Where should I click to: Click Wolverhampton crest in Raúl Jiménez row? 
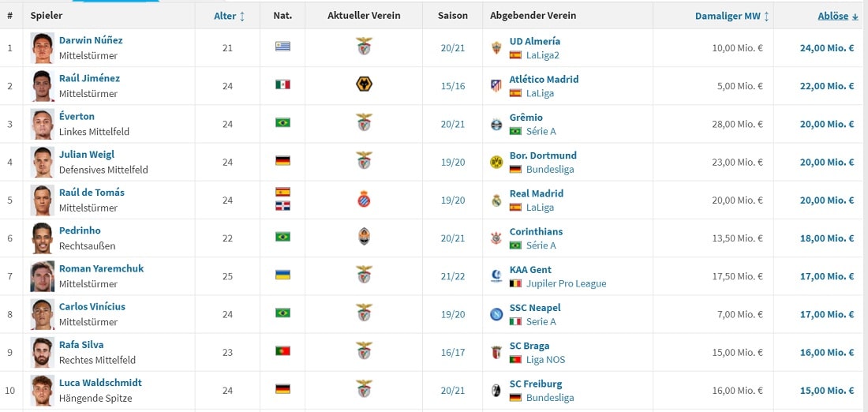(x=364, y=85)
